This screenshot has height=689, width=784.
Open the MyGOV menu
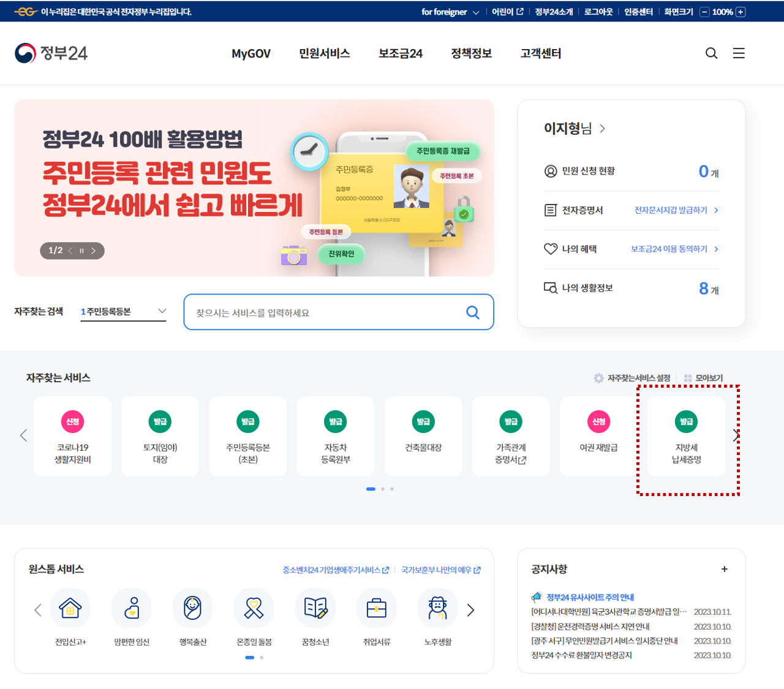click(x=251, y=53)
